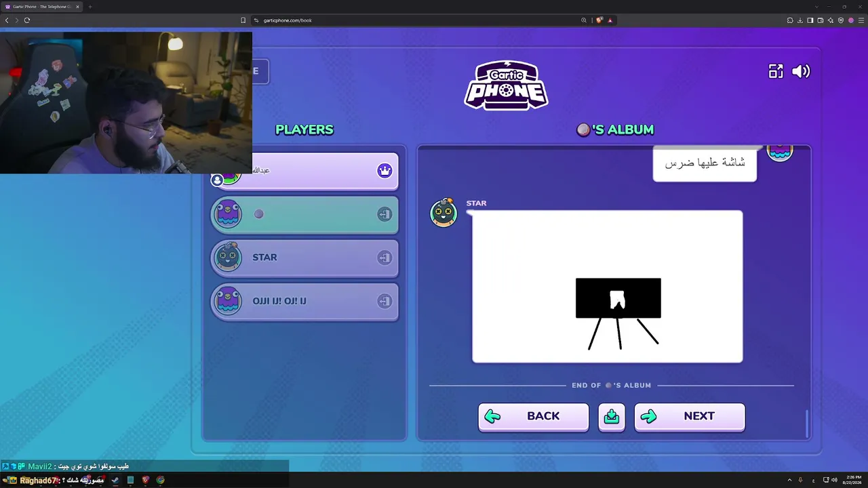Viewport: 868px width, 488px height.
Task: Click the host crown icon on first player
Action: (x=384, y=171)
